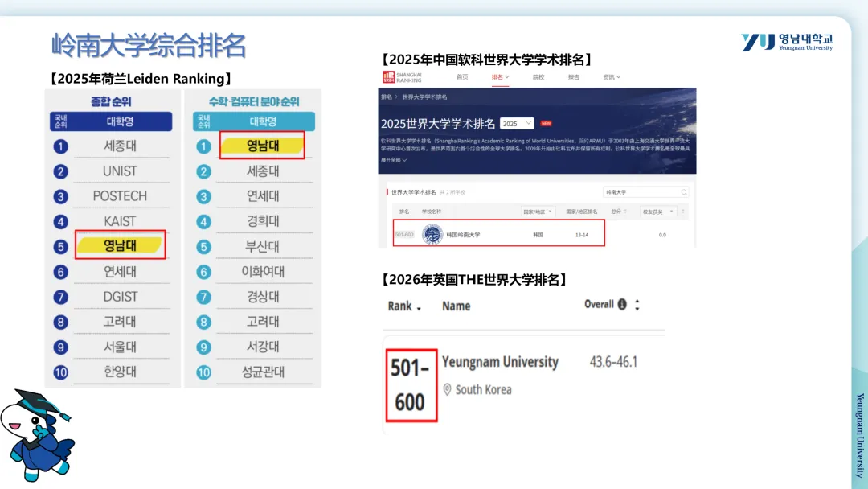Open the Yeungnam University name link
The height and width of the screenshot is (489, 868).
[x=500, y=362]
